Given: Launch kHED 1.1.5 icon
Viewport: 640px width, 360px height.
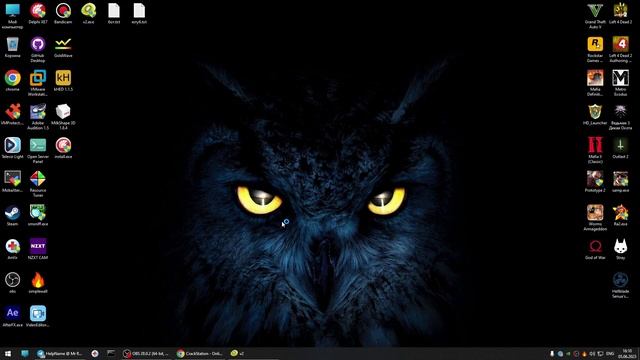Looking at the screenshot, I should tap(63, 80).
